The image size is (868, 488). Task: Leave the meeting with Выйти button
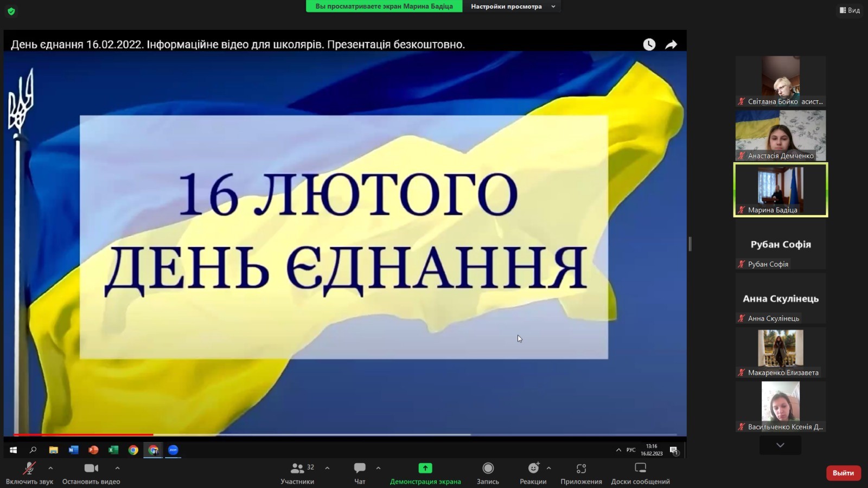coord(843,473)
